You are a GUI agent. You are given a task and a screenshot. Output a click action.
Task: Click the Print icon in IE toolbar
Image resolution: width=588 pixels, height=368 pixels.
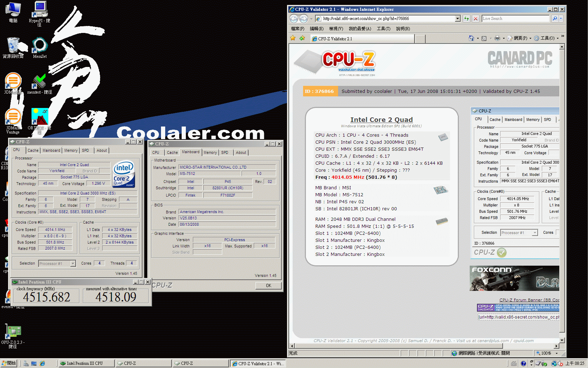pos(497,38)
